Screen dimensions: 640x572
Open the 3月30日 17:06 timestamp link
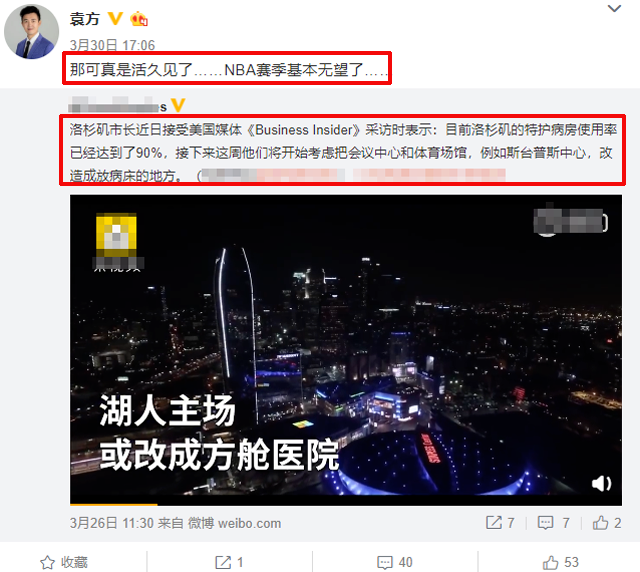[x=112, y=45]
